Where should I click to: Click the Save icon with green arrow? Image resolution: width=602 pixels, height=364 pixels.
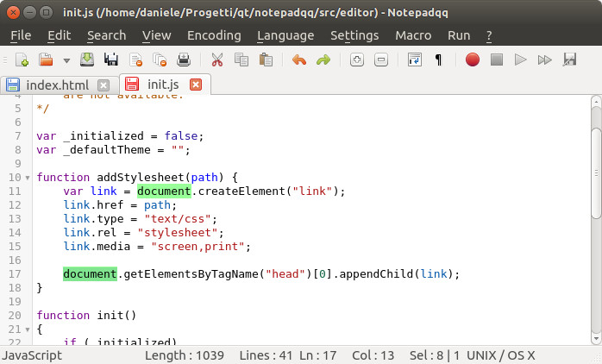tap(87, 60)
